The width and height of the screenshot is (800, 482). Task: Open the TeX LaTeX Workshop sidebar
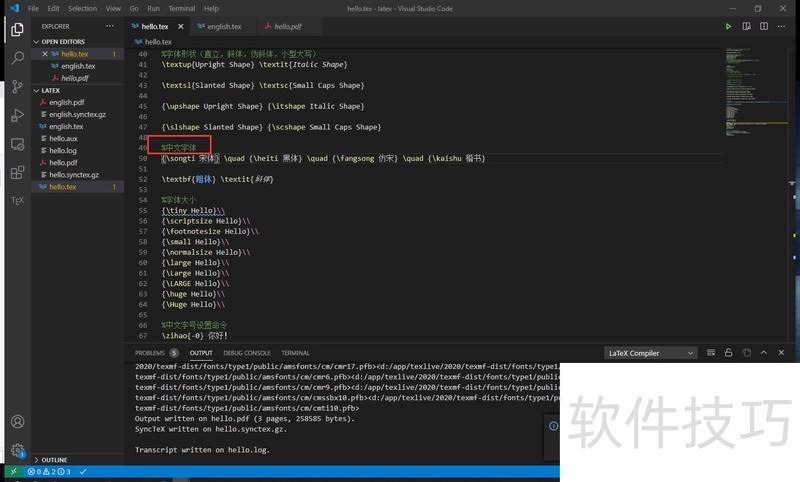[17, 199]
